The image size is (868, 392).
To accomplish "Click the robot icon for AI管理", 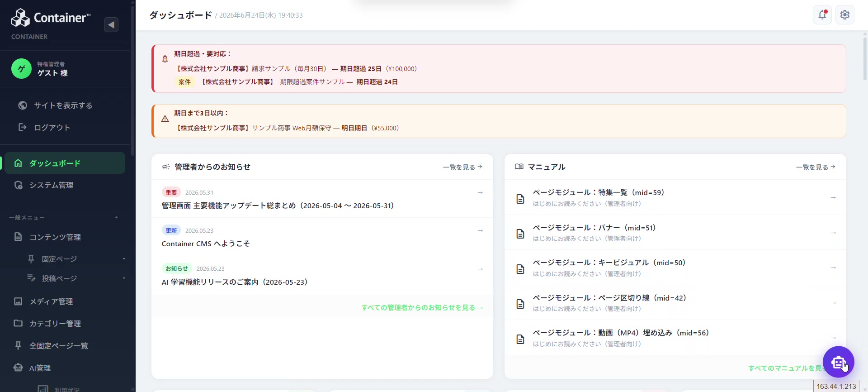I will point(18,368).
